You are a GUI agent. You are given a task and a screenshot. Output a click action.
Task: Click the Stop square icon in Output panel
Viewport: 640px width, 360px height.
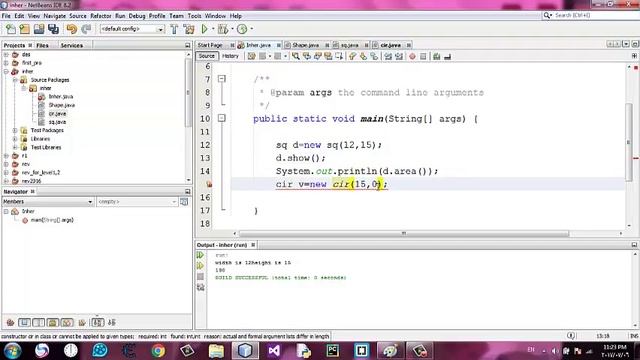200,277
